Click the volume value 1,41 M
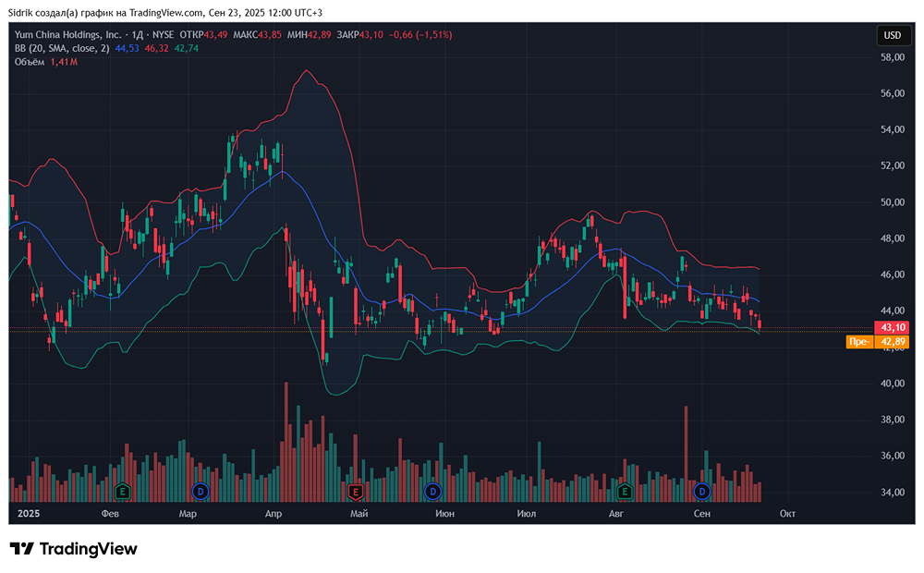The width and height of the screenshot is (924, 573). coord(64,62)
